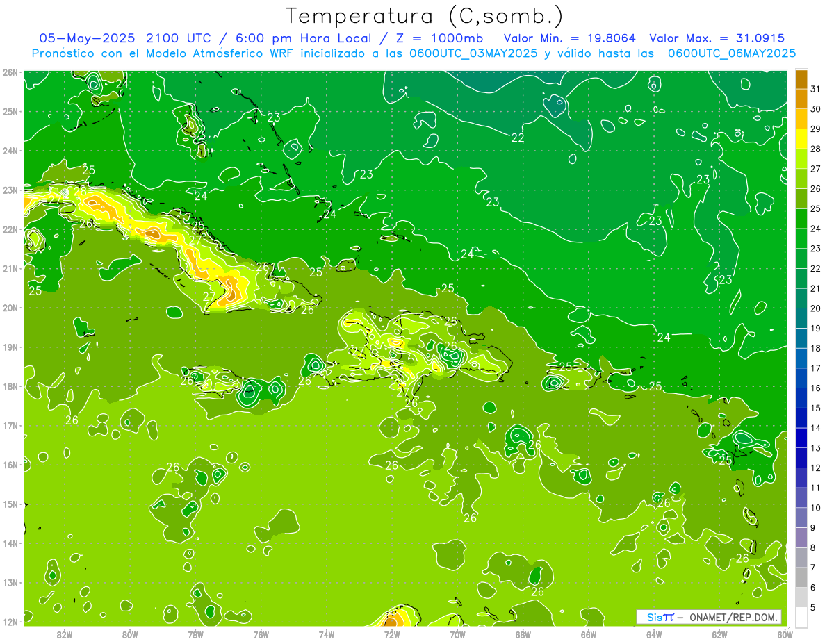
Task: Click the 74W longitude axis label
Action: click(327, 635)
